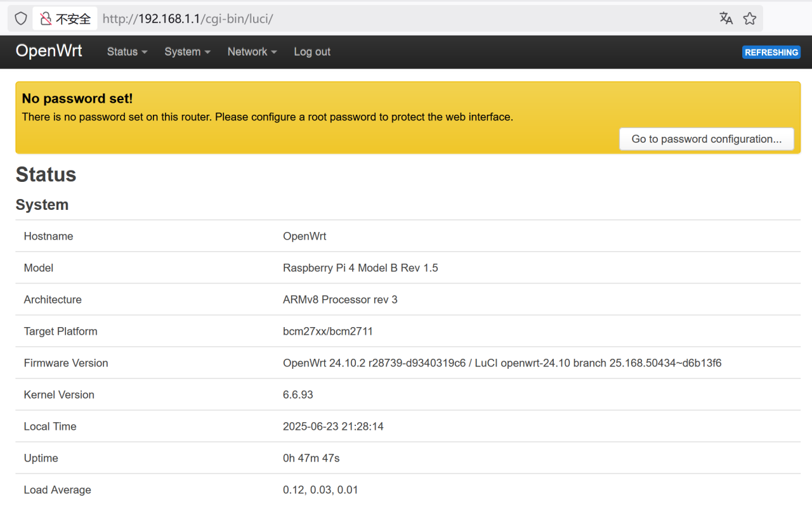Bookmark this page with the star icon
Screen dimensions: 812x509
[x=750, y=18]
